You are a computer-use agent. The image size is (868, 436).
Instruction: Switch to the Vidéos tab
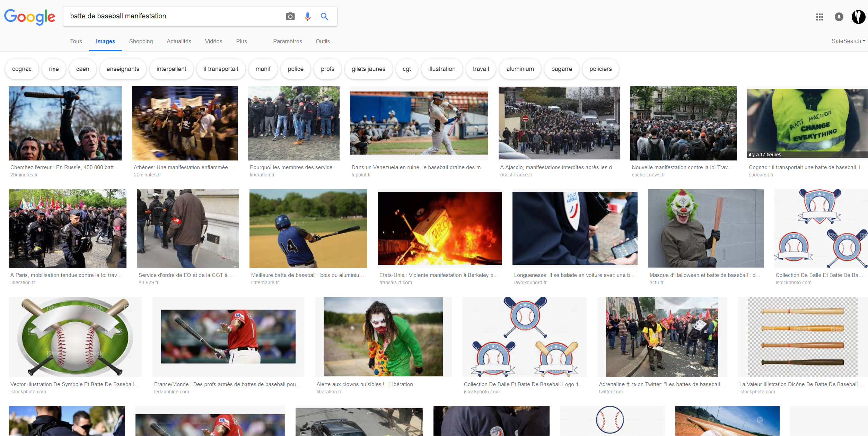point(213,41)
